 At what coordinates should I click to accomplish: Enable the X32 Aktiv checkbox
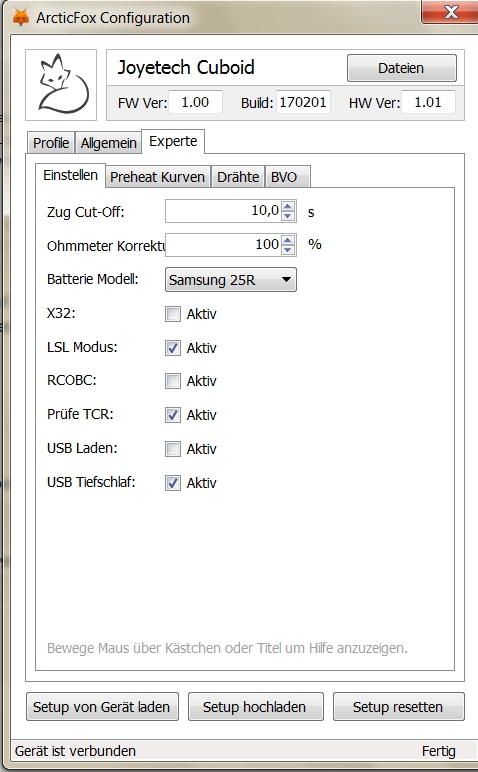tap(173, 314)
